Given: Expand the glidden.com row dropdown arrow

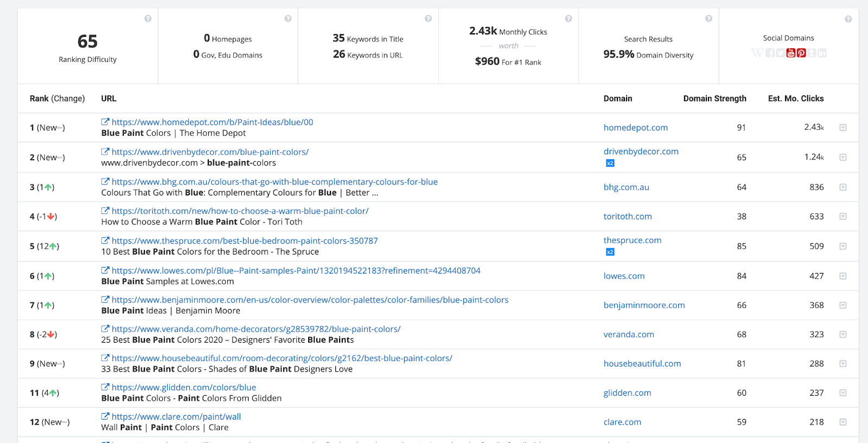Looking at the screenshot, I should 843,393.
